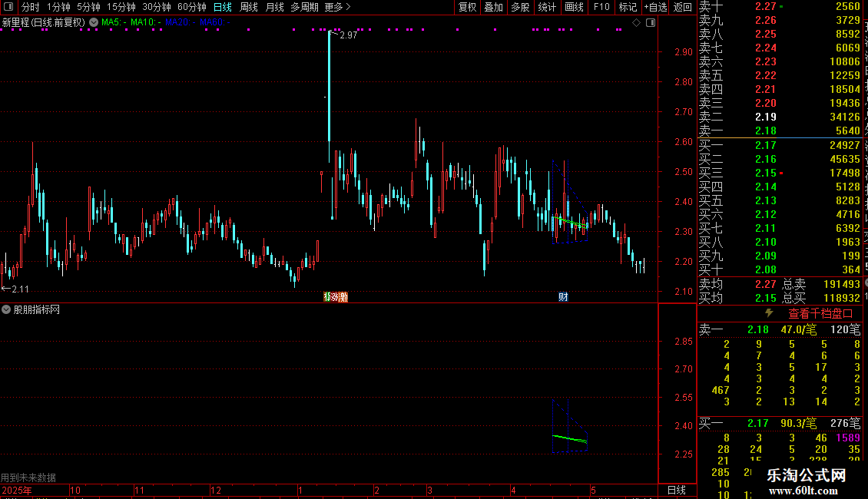Select the 30分钟 period tab

point(157,7)
